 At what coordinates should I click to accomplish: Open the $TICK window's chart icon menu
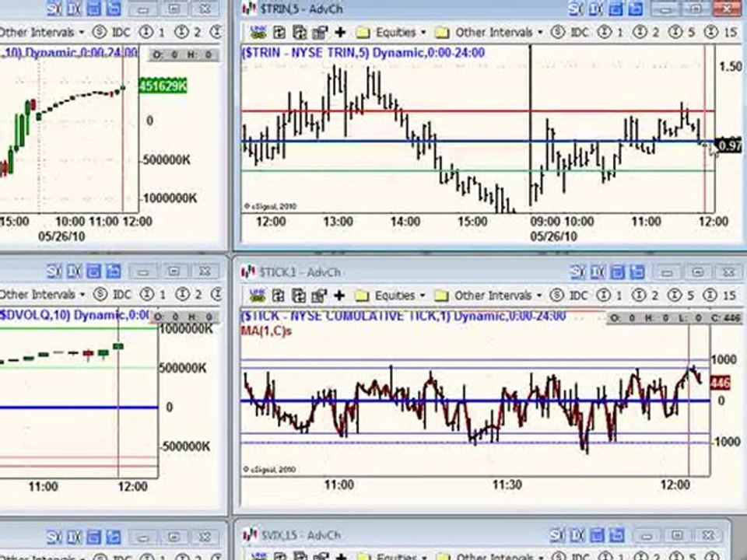(247, 272)
